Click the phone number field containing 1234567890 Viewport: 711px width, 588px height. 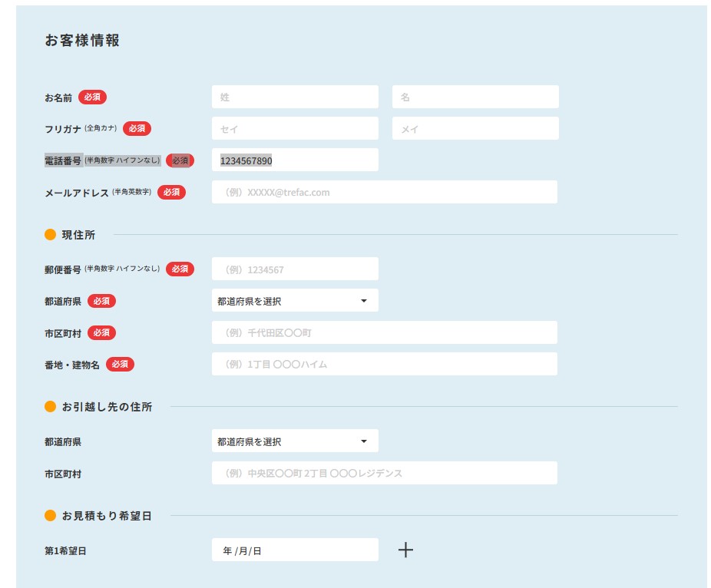tap(295, 160)
